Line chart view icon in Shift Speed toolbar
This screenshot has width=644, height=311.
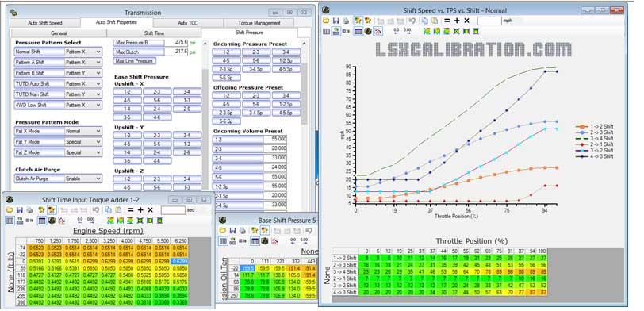[x=378, y=31]
